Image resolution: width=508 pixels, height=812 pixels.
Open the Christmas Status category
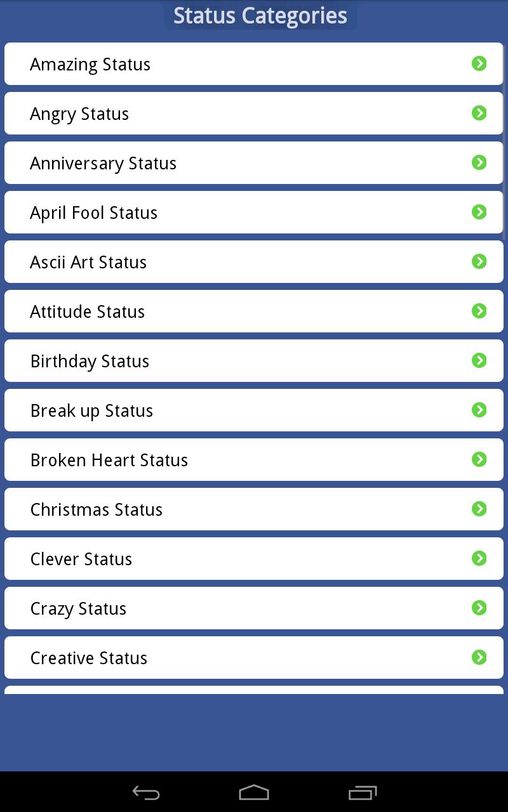click(x=97, y=509)
